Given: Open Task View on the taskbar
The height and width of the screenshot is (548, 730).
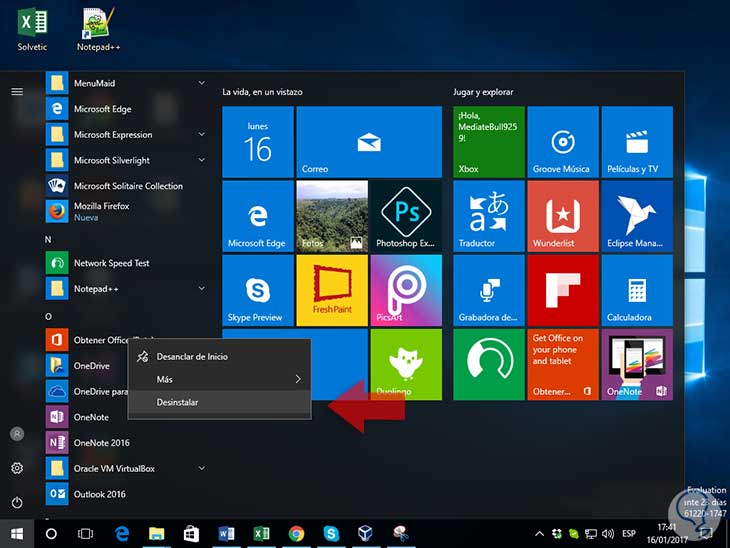Looking at the screenshot, I should click(x=85, y=534).
